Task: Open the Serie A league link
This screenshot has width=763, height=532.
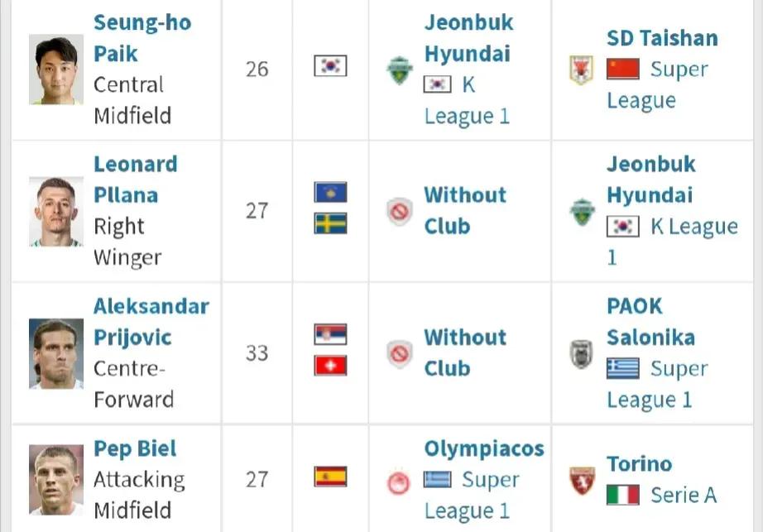Action: point(684,495)
